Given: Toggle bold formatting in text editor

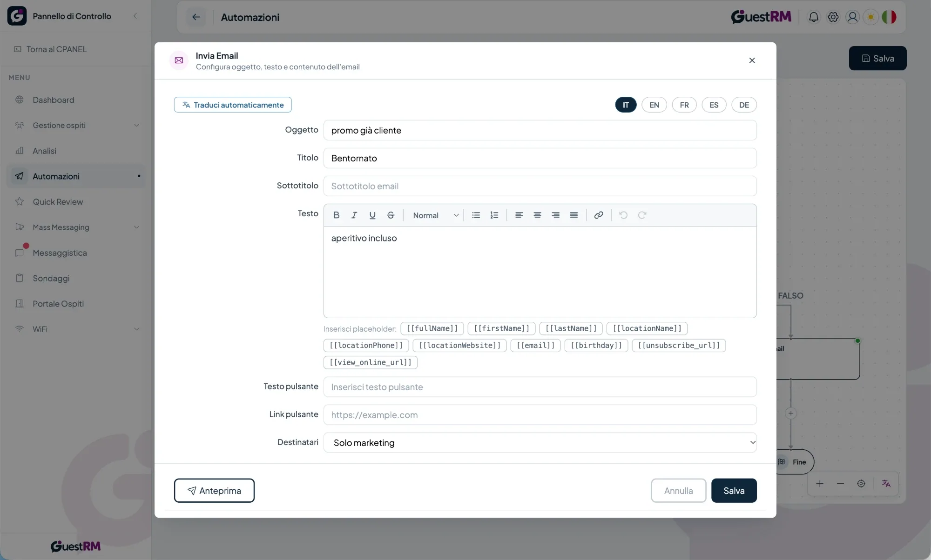Looking at the screenshot, I should coord(336,215).
